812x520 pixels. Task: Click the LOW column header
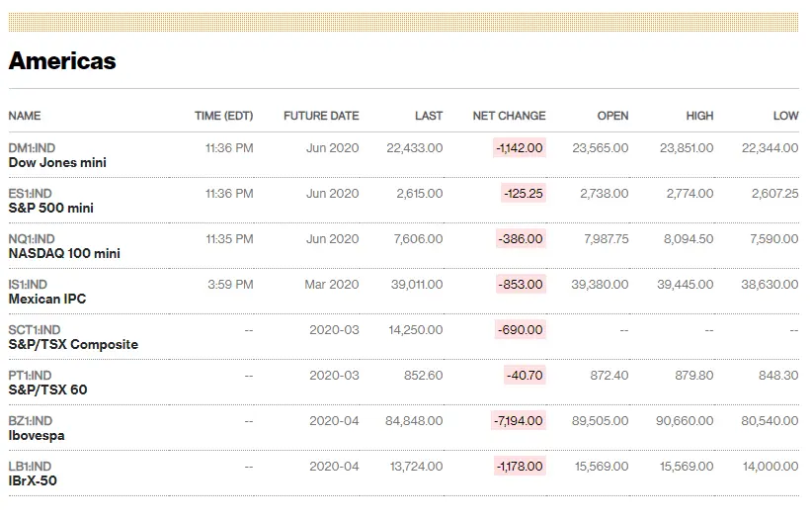(x=785, y=116)
